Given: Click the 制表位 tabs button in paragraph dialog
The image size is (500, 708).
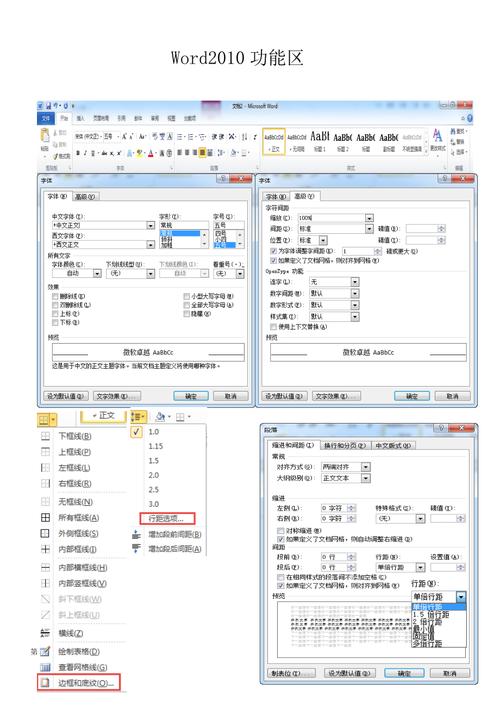Looking at the screenshot, I should pyautogui.click(x=292, y=673).
